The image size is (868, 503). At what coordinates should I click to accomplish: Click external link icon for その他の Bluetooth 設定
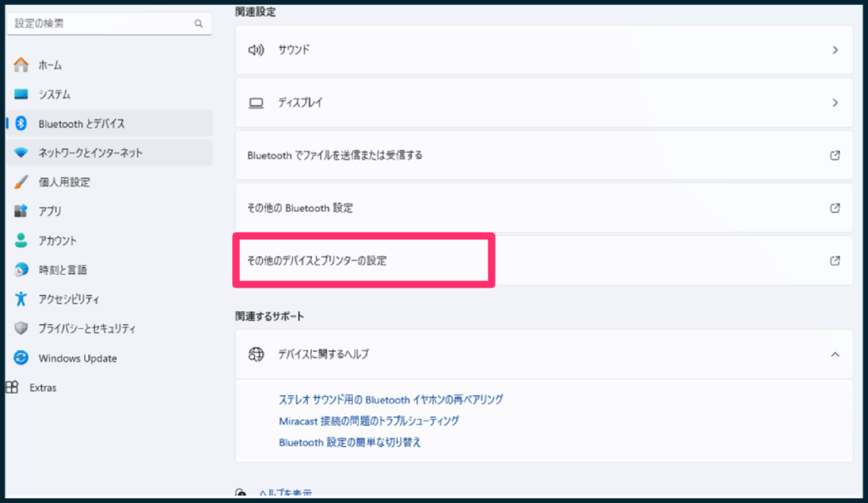point(835,208)
